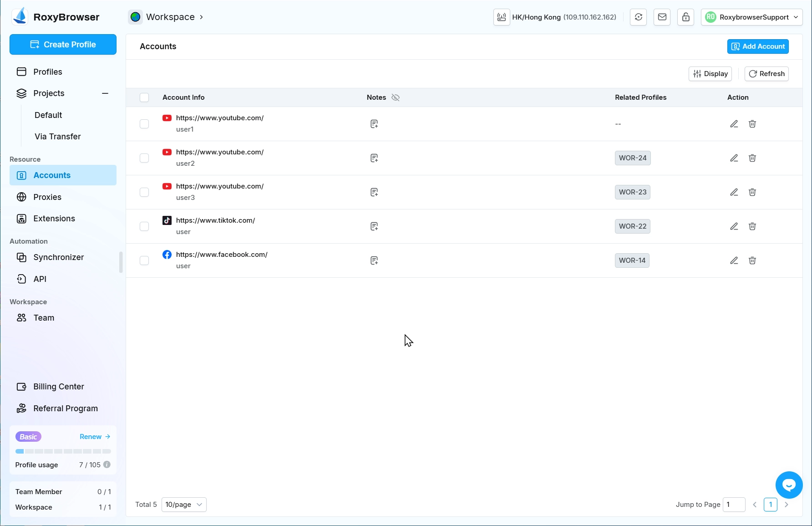
Task: Expand the RoxybrowserSupport user menu
Action: 751,17
